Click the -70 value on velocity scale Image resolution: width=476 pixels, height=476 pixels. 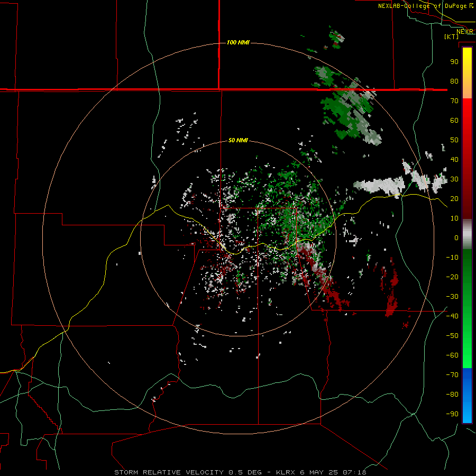point(452,375)
